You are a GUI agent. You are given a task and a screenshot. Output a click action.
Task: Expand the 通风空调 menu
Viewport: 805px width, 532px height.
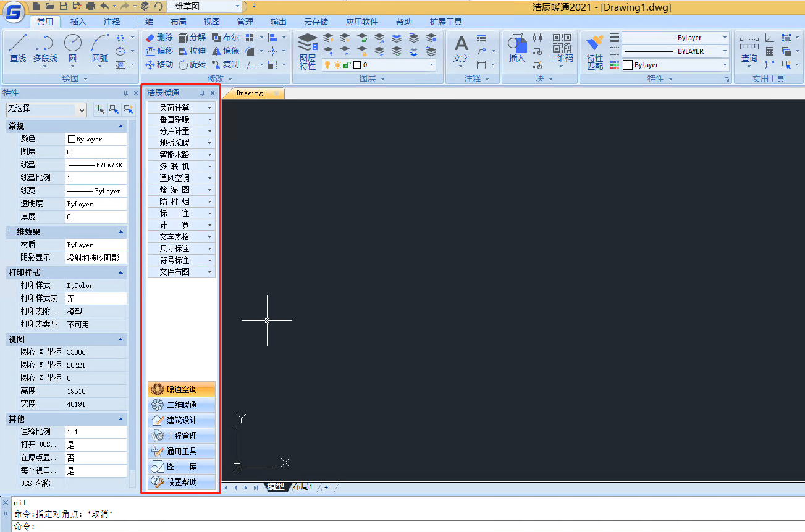coord(182,178)
